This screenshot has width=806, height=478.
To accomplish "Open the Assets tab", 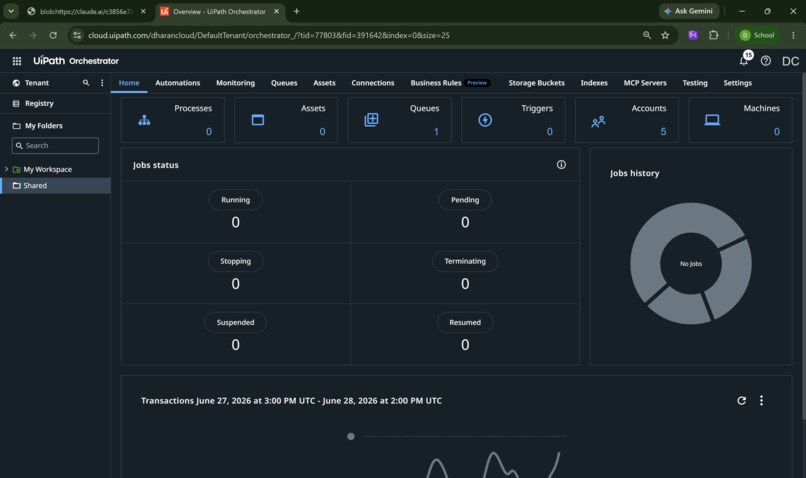I will [x=324, y=83].
